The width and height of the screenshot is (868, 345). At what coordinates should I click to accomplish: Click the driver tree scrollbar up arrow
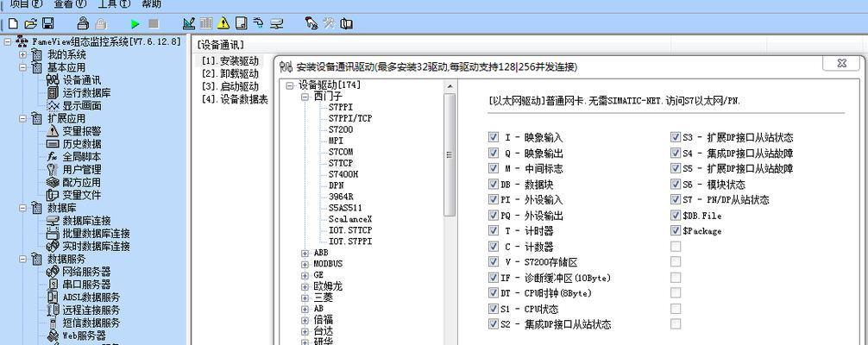coord(450,87)
